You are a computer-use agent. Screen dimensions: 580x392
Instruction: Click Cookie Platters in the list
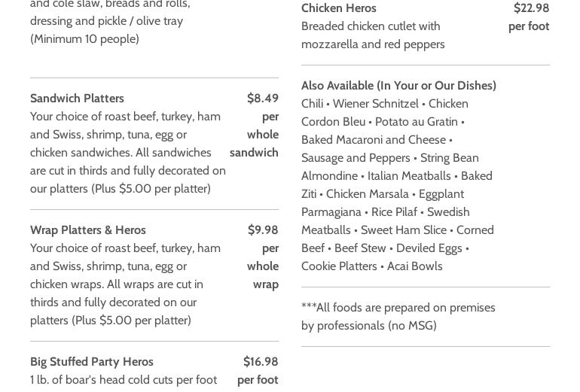pos(339,266)
